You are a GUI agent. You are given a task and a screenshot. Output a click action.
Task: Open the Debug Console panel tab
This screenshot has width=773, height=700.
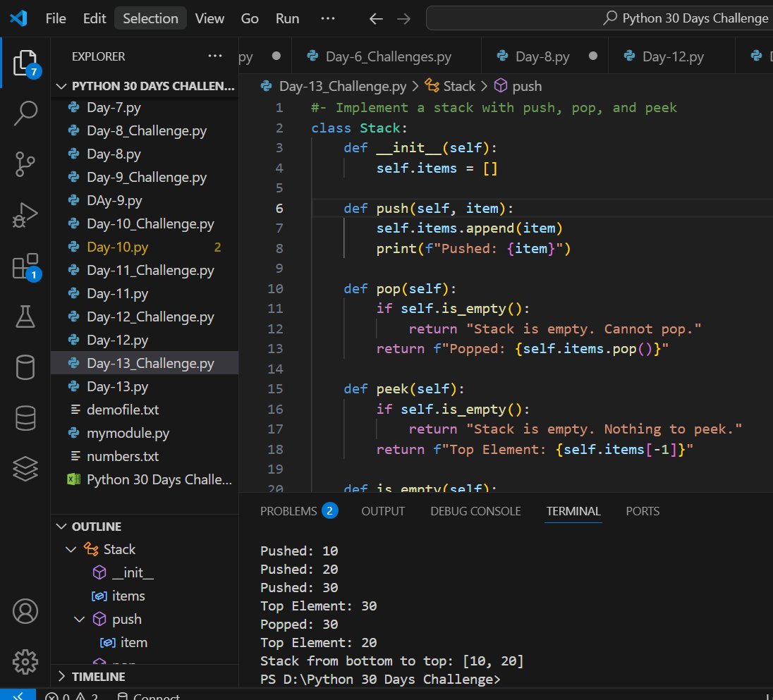475,511
